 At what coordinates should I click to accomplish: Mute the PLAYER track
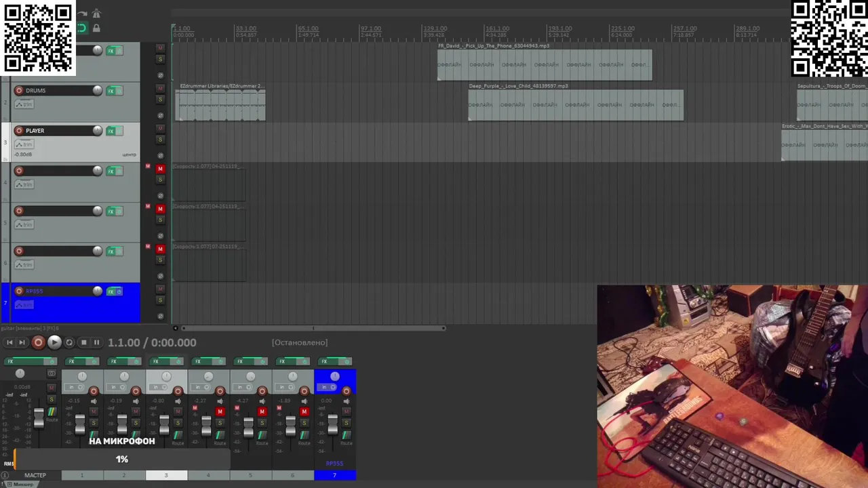(x=160, y=128)
